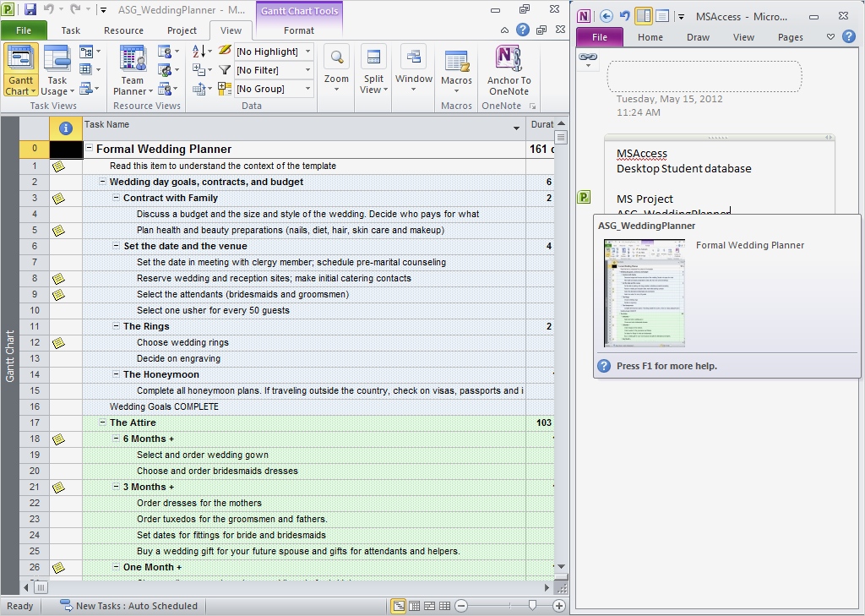
Task: Click the Highlight pen icon
Action: pyautogui.click(x=223, y=51)
